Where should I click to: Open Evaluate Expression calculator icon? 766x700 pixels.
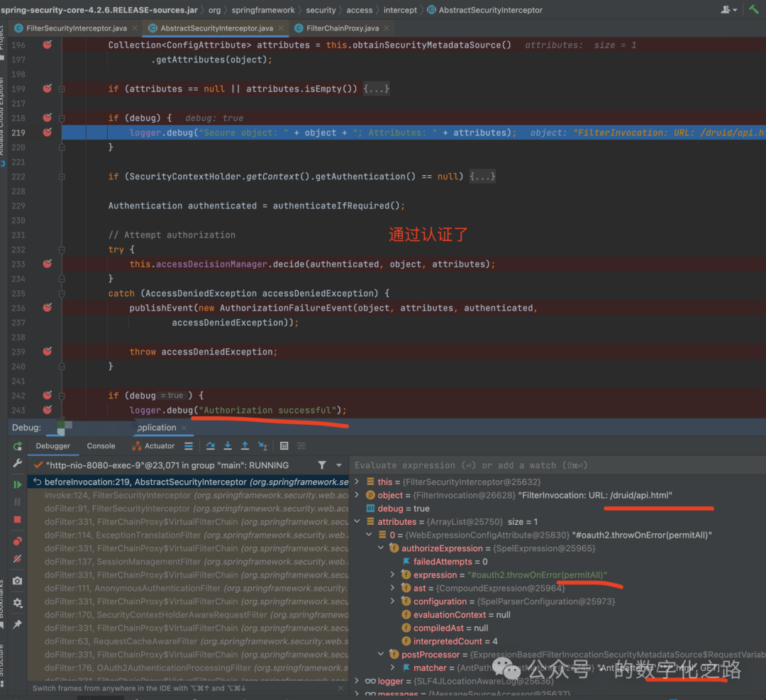pyautogui.click(x=284, y=445)
